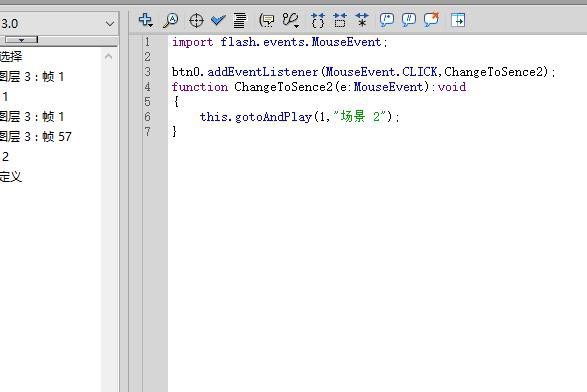Image resolution: width=587 pixels, height=392 pixels.
Task: Click the collapse between braces icon
Action: 318,20
